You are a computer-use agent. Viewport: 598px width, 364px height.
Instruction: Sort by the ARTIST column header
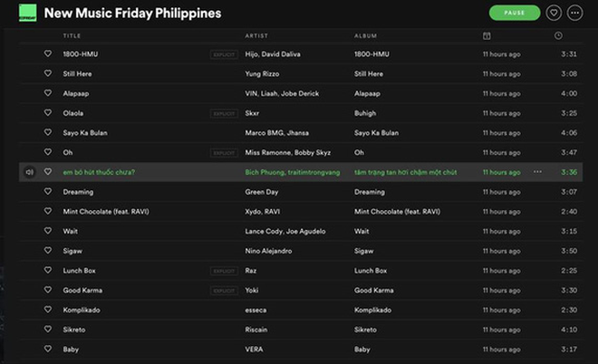point(256,36)
